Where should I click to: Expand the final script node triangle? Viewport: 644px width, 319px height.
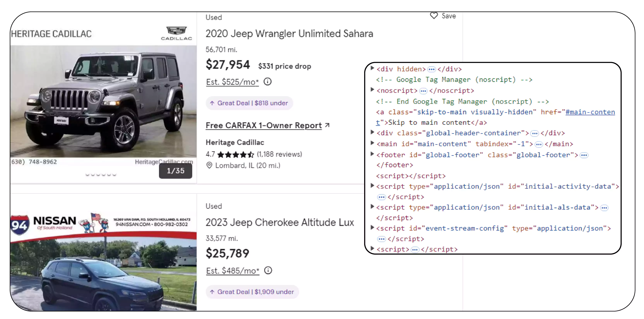pyautogui.click(x=372, y=248)
